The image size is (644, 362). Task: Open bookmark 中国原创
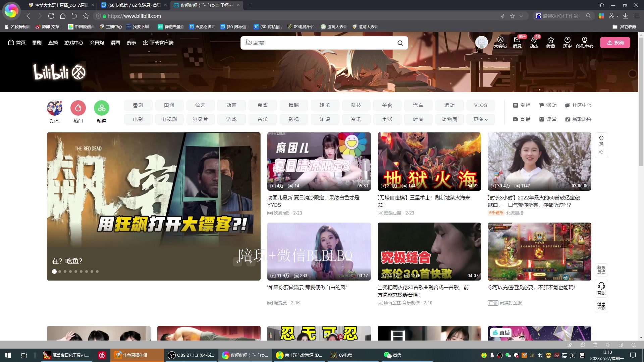81,26
